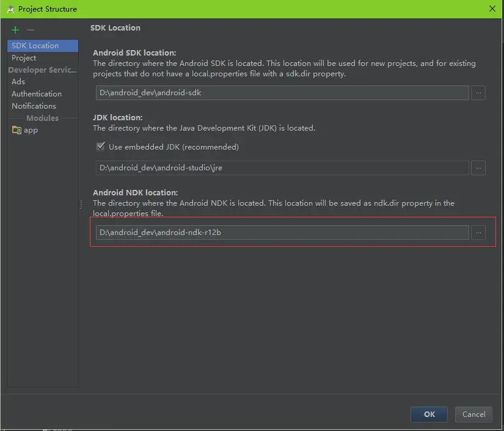This screenshot has width=504, height=431.
Task: Click the Android SDK location heading
Action: tap(134, 53)
